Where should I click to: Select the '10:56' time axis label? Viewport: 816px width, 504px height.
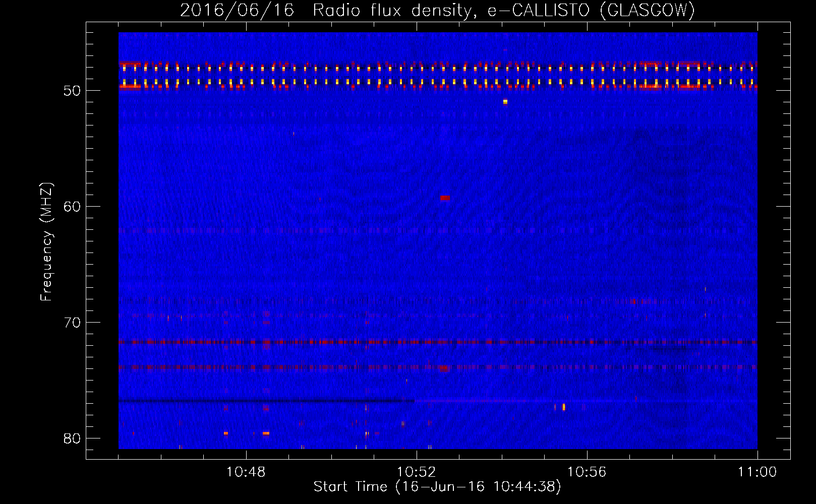pyautogui.click(x=587, y=472)
